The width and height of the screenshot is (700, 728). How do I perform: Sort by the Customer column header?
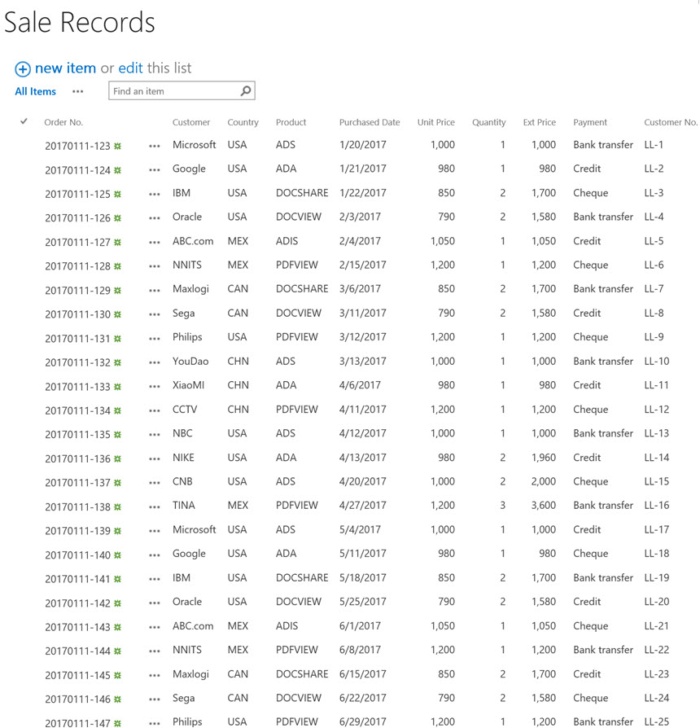(191, 122)
